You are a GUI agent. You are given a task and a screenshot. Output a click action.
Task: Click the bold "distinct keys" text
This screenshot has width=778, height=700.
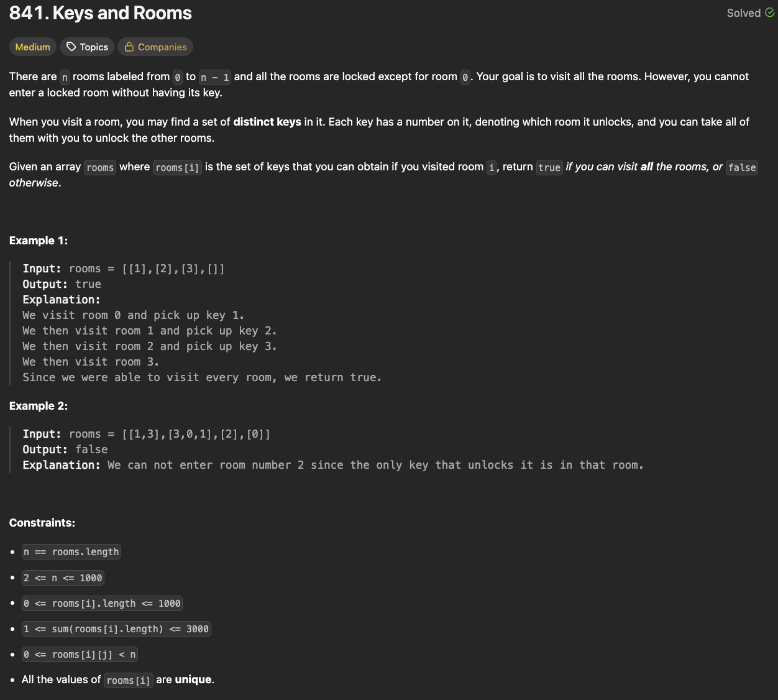(x=267, y=122)
